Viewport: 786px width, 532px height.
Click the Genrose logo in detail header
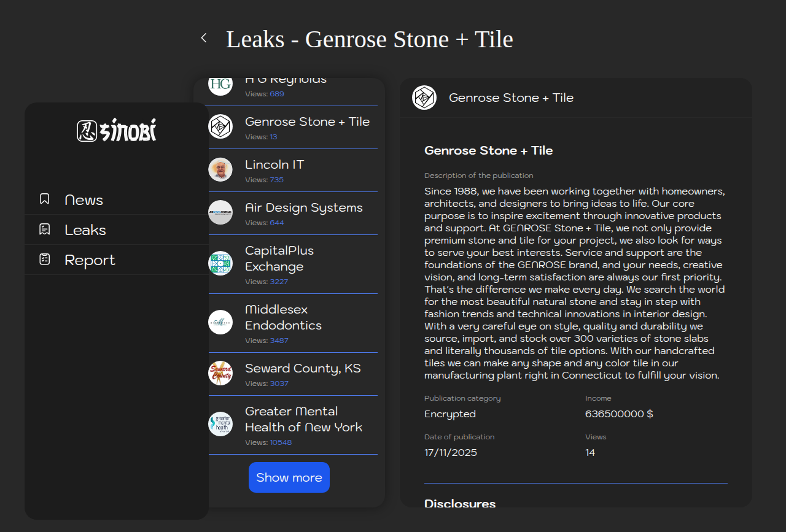[424, 98]
